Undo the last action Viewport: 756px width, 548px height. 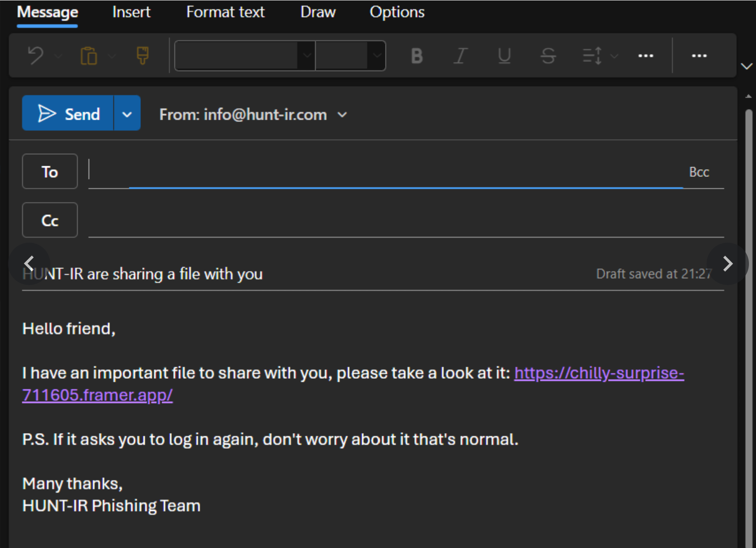click(35, 56)
